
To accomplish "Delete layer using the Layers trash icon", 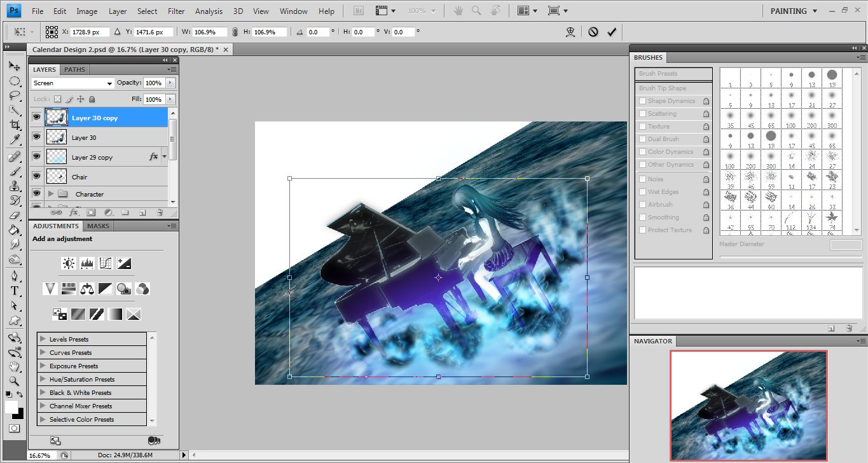I will pyautogui.click(x=160, y=213).
